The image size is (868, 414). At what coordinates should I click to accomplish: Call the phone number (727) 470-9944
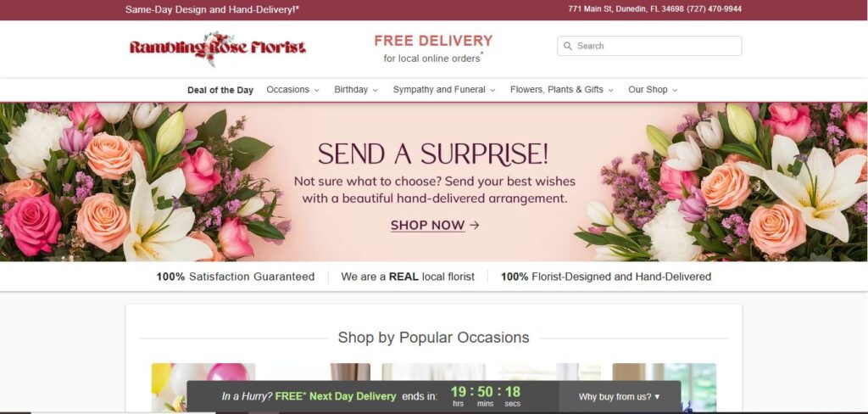[714, 8]
